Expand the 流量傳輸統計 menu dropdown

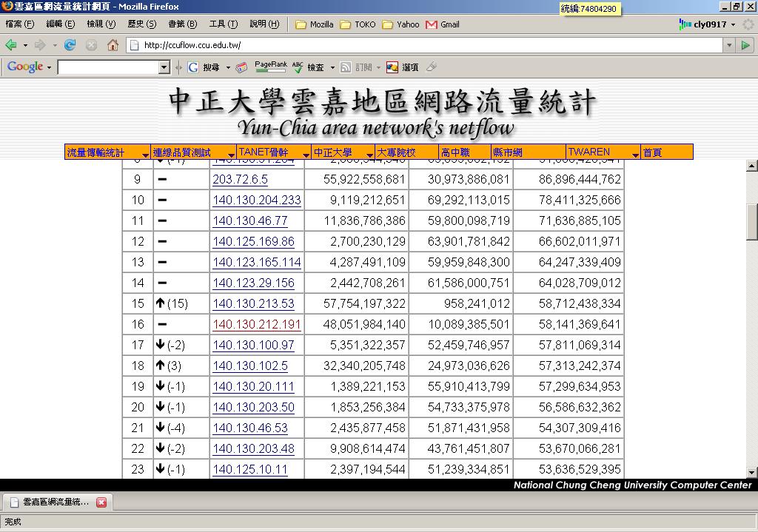pyautogui.click(x=145, y=155)
